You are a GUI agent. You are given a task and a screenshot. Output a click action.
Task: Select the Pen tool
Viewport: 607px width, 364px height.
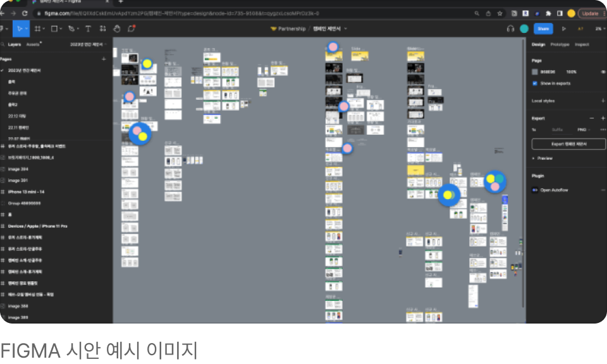(x=71, y=28)
